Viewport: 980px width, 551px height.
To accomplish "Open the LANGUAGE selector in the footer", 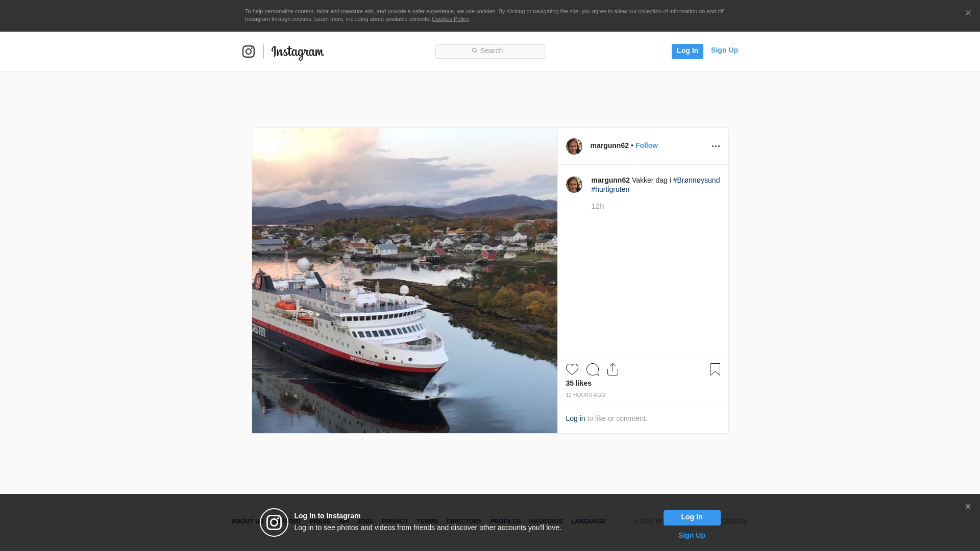I will (588, 521).
